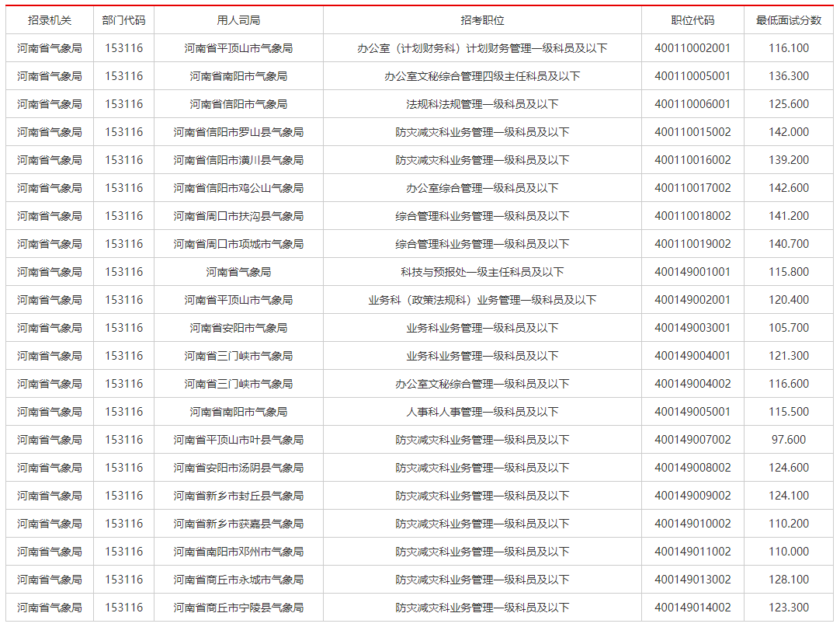Select position code 400110002001

(x=692, y=48)
